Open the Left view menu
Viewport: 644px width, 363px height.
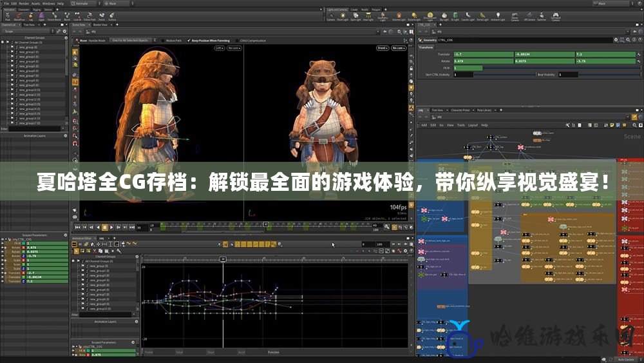point(220,48)
